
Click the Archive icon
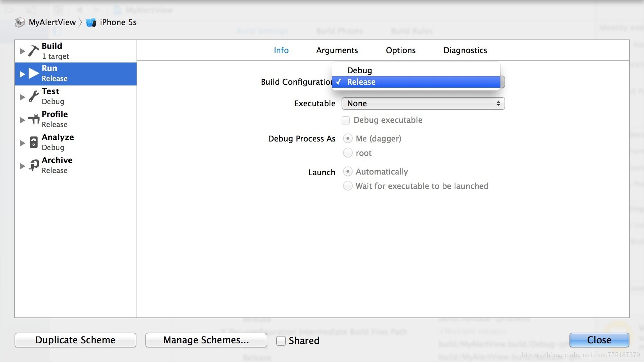[x=33, y=165]
